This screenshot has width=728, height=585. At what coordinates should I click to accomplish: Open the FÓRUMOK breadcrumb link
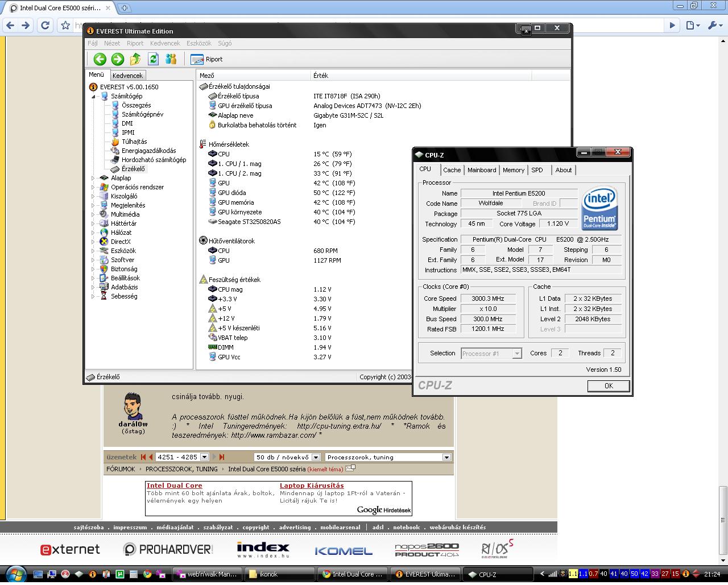(121, 469)
